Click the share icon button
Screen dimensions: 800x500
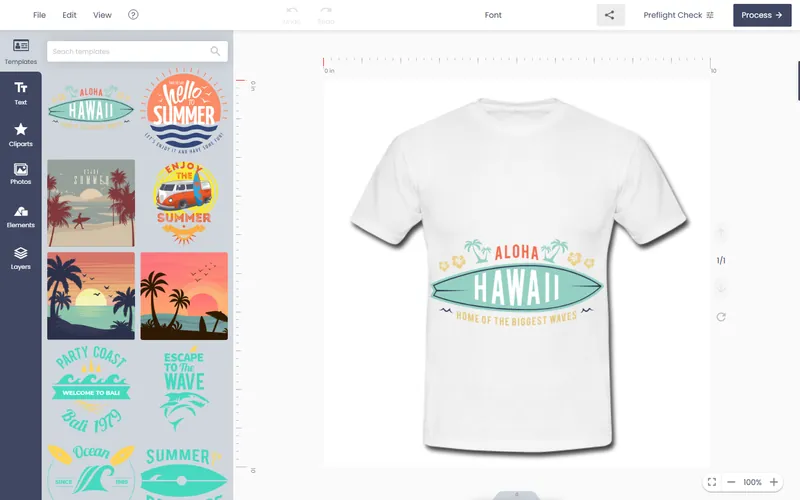point(610,15)
